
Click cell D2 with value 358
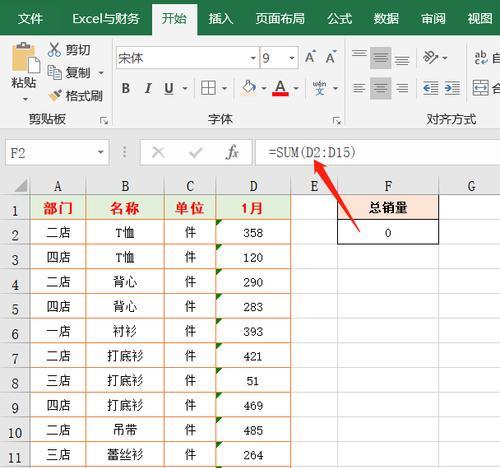click(x=253, y=232)
